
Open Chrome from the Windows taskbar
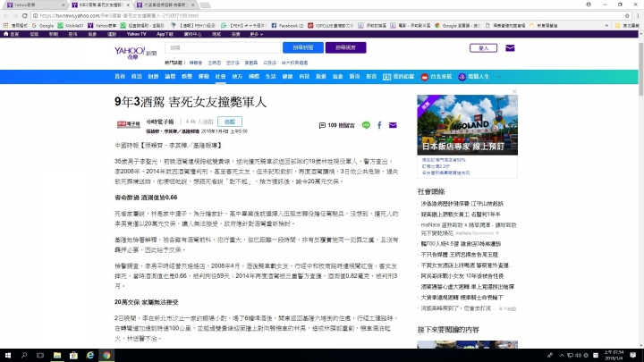(105, 354)
